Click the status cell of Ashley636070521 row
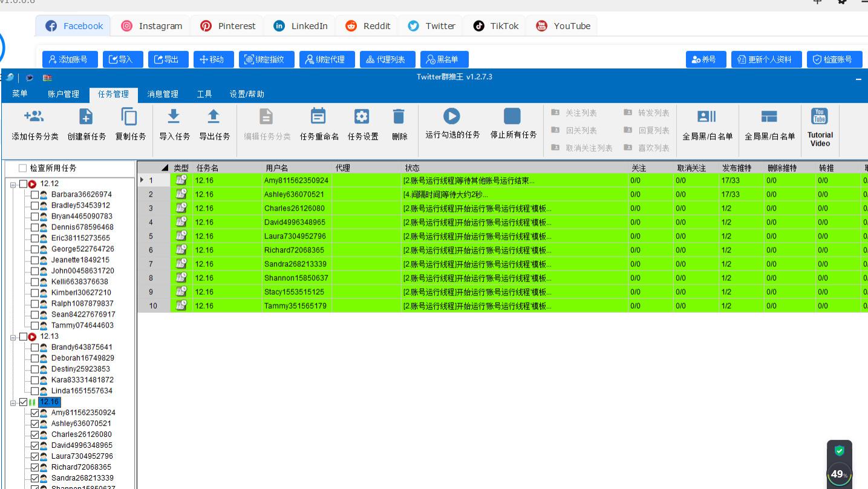The width and height of the screenshot is (868, 489). [515, 194]
